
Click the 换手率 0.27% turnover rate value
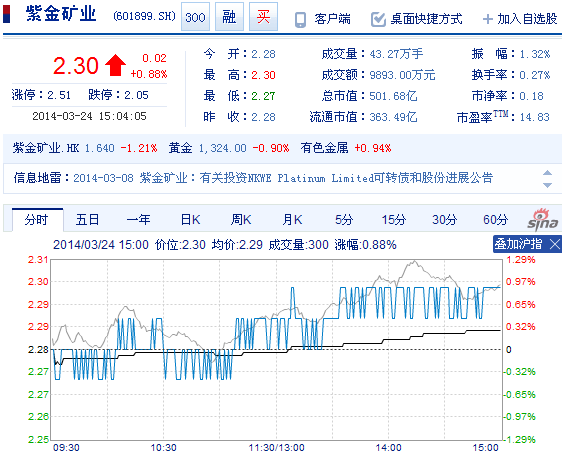[534, 75]
